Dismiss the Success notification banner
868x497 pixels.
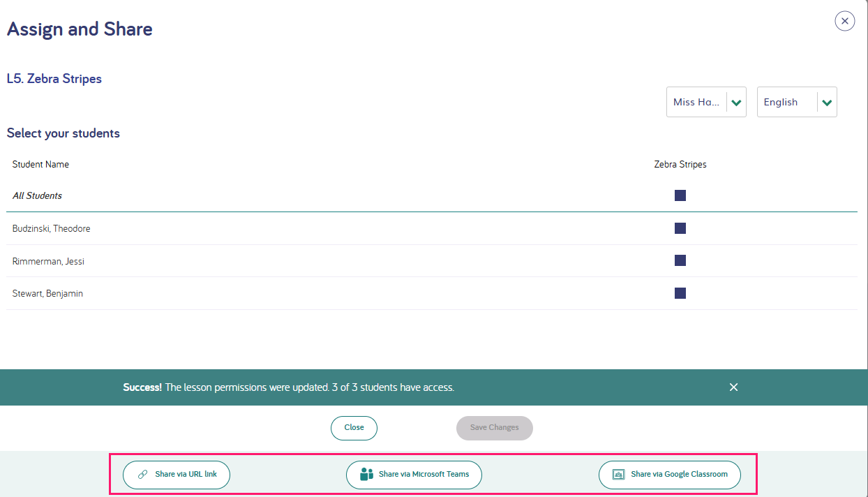(x=733, y=387)
